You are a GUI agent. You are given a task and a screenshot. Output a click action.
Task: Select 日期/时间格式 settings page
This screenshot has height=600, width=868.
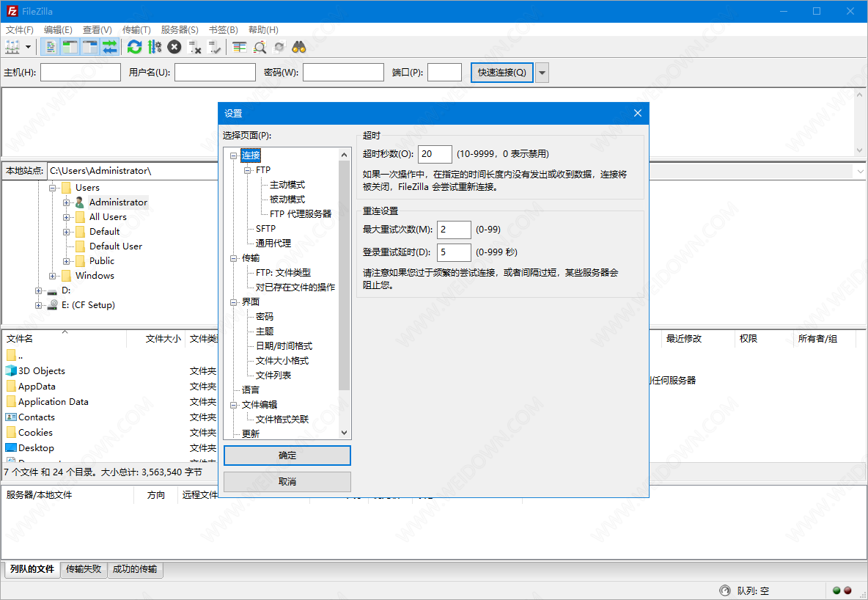[x=284, y=345]
